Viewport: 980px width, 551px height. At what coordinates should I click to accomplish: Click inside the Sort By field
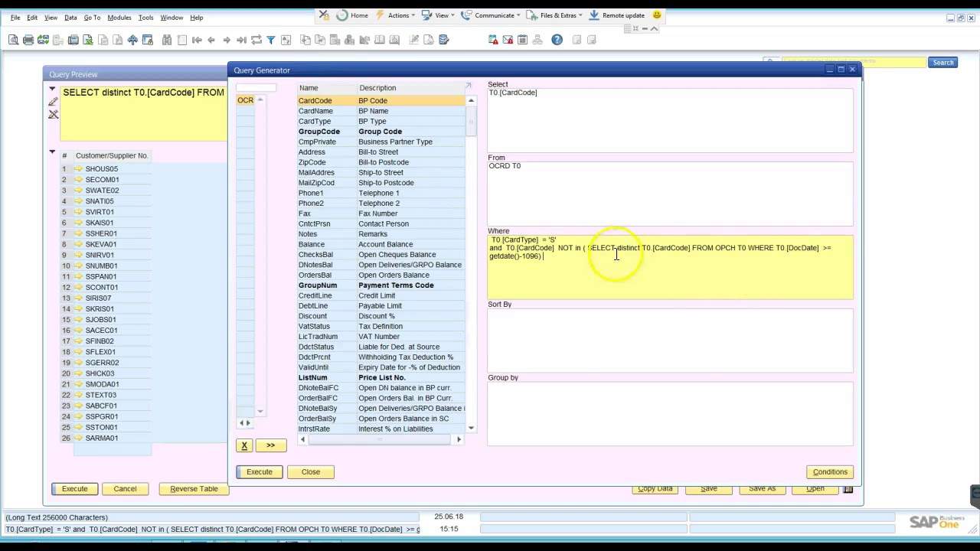[x=670, y=341]
